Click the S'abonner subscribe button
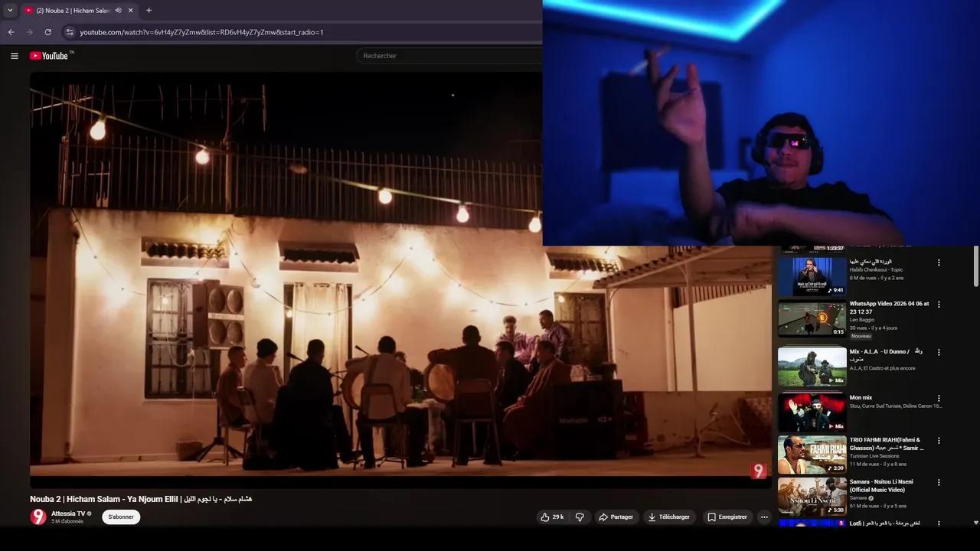980x551 pixels. pos(121,517)
